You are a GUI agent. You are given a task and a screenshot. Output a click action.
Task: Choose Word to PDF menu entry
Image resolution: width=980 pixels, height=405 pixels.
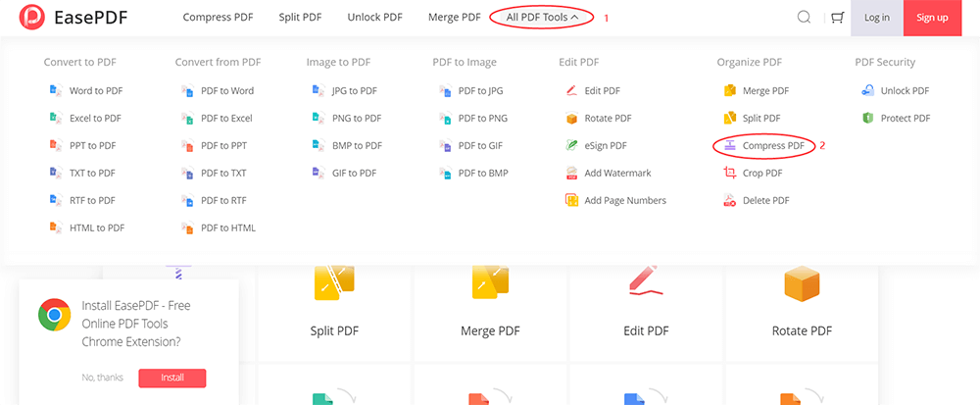[x=95, y=91]
